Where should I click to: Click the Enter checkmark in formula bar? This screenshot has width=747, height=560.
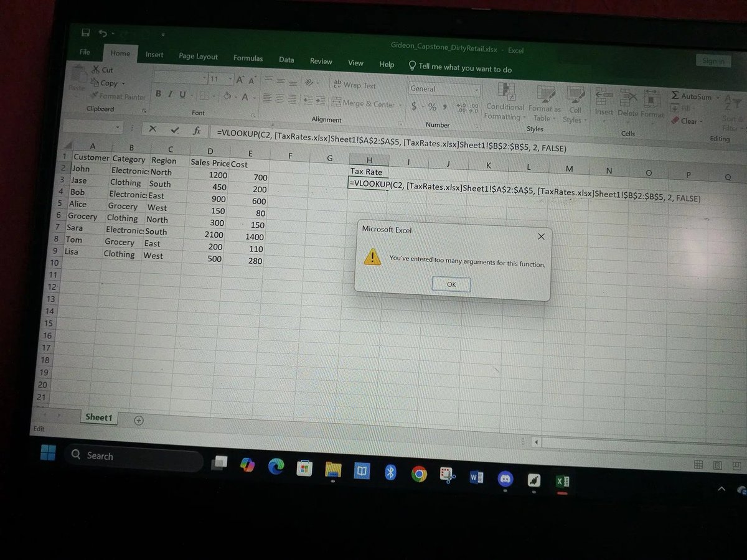(x=175, y=130)
